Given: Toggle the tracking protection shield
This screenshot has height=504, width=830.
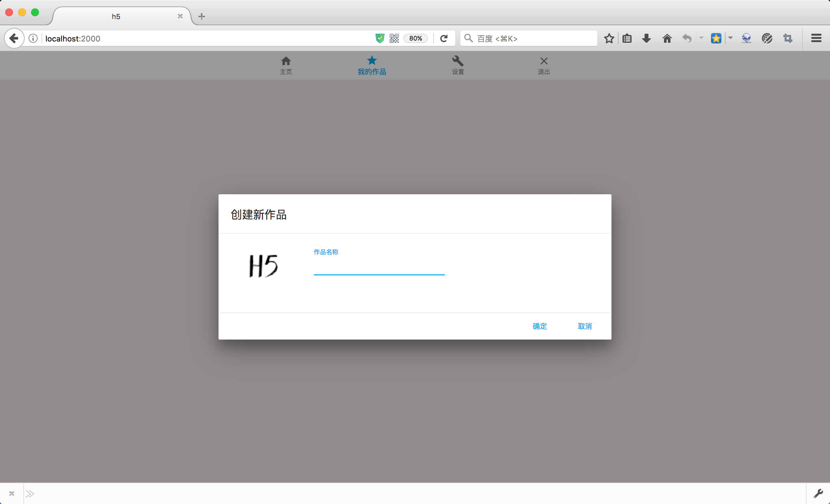Looking at the screenshot, I should tap(380, 38).
